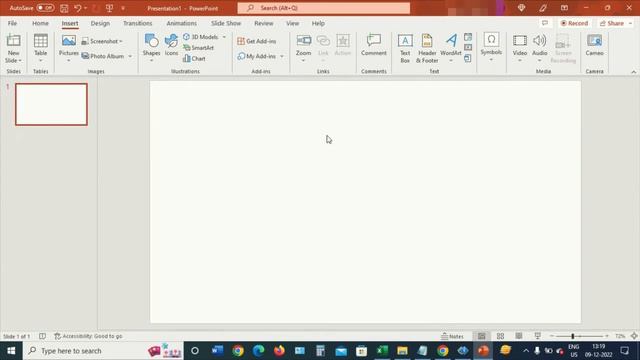Open the Screenshot dropdown

click(x=102, y=41)
